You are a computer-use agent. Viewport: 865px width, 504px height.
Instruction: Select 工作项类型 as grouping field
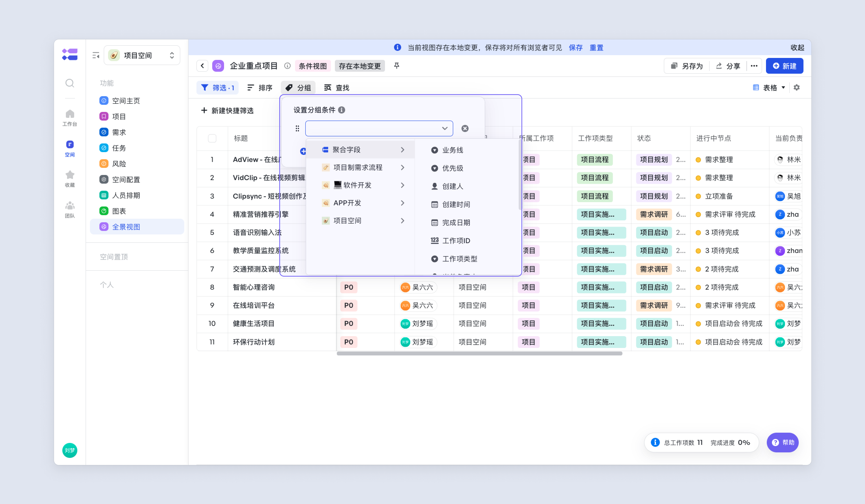pos(467,259)
